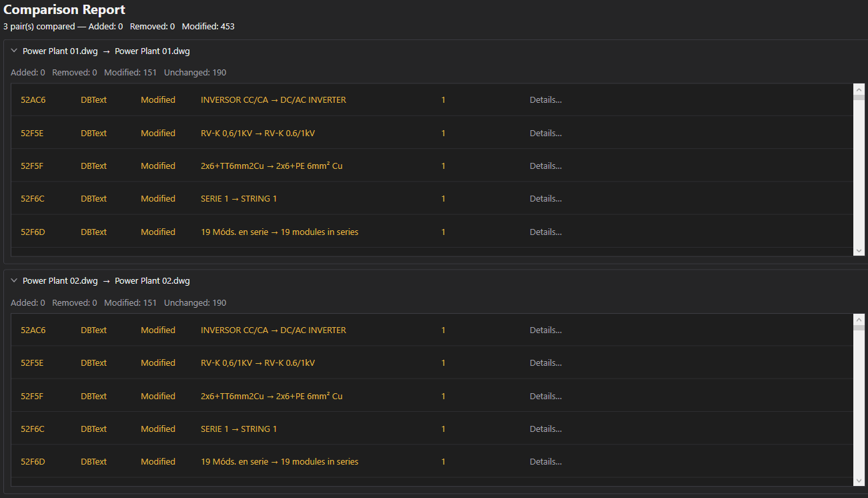Collapse the Power Plant 02.dwg comparison section

[x=14, y=280]
